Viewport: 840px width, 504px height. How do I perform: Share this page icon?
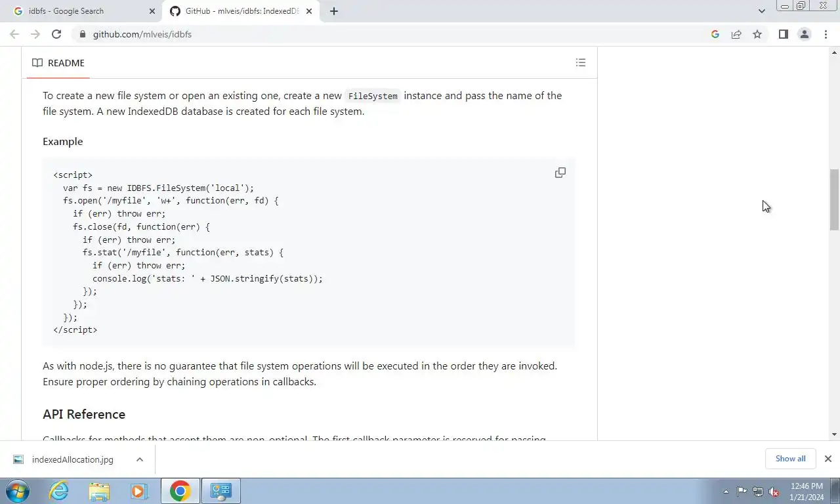736,34
